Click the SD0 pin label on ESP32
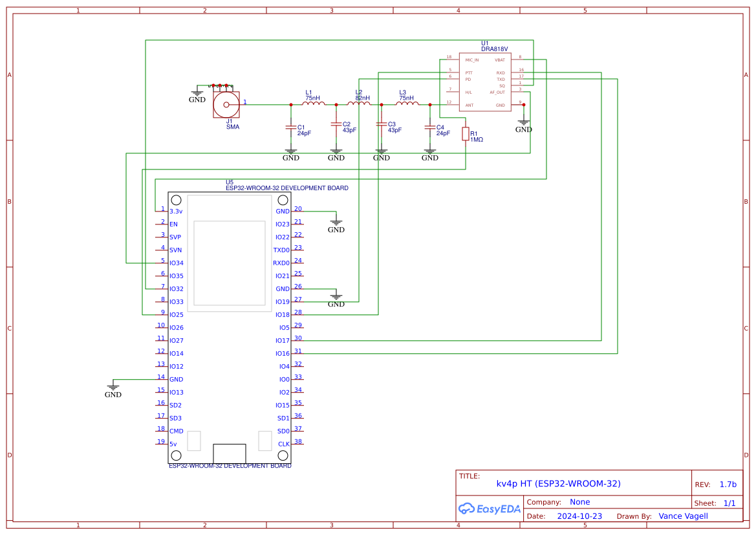Viewport: 756px width, 535px height. pyautogui.click(x=283, y=431)
